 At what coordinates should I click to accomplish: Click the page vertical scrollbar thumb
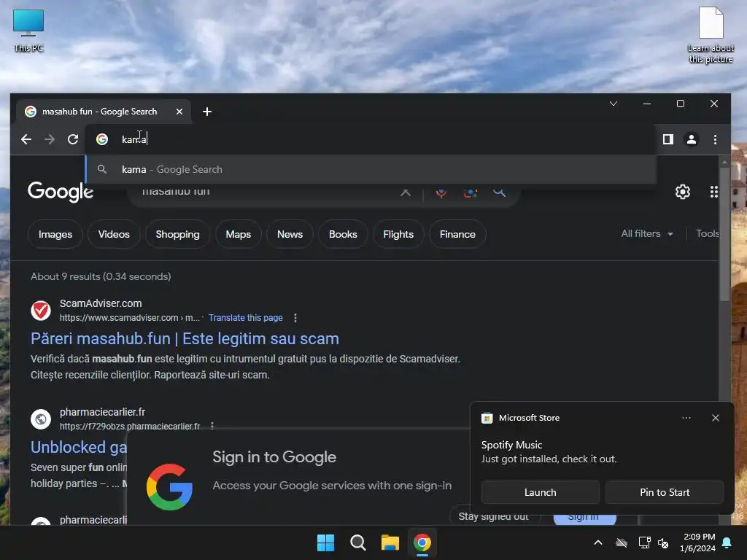pos(724,234)
